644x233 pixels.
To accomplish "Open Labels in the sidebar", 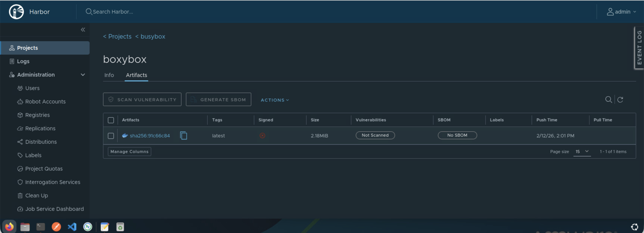I will (x=33, y=155).
